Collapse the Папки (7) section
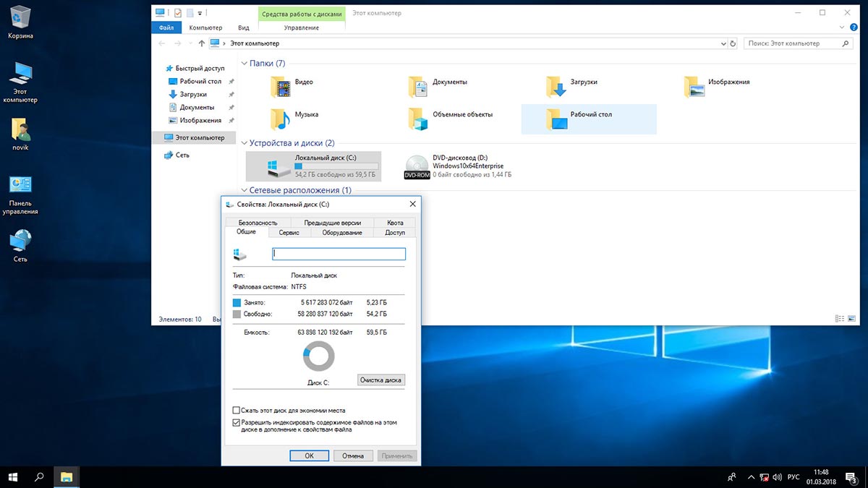Viewport: 868px width, 488px height. coord(244,64)
